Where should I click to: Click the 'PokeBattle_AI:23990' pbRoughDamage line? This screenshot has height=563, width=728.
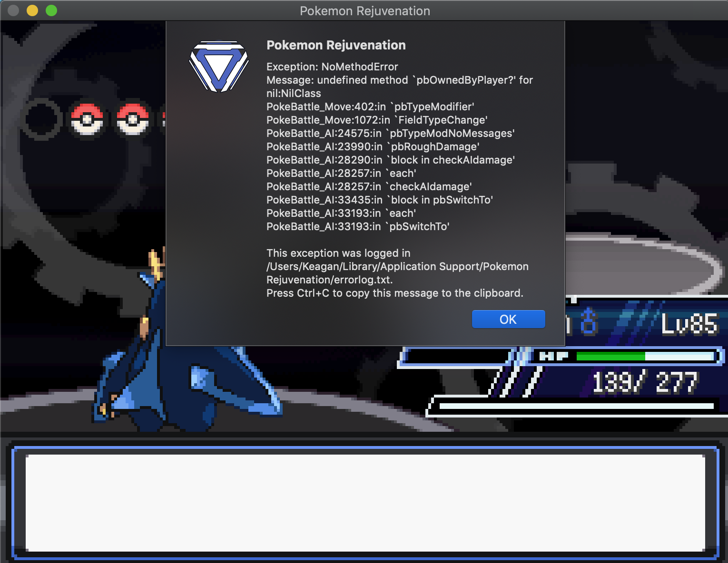coord(373,146)
